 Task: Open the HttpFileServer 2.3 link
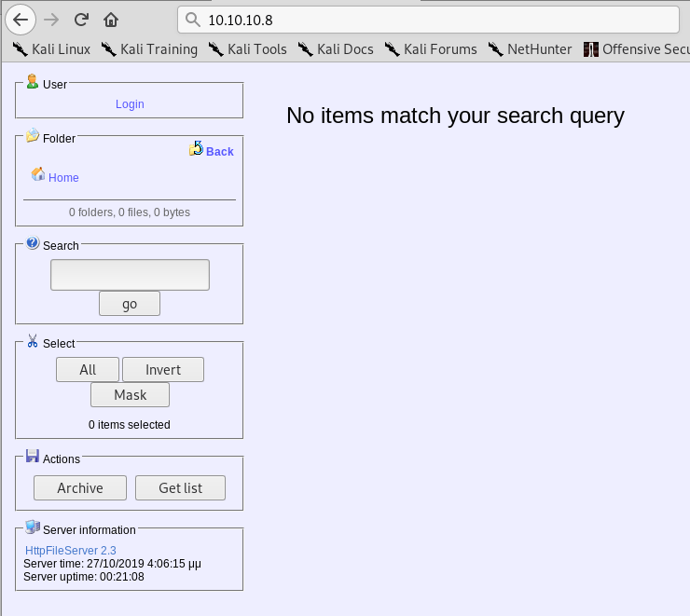point(70,551)
